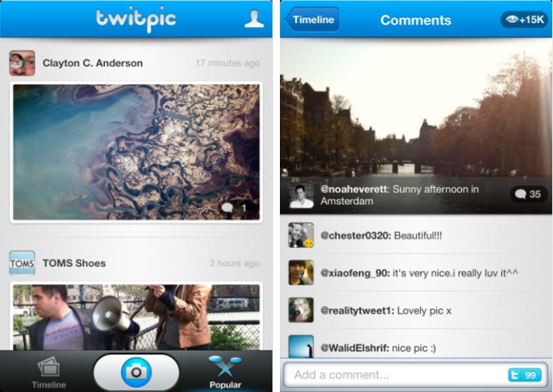This screenshot has height=392, width=553.
Task: Open the TOMS Shoes logo avatar
Action: 22,263
